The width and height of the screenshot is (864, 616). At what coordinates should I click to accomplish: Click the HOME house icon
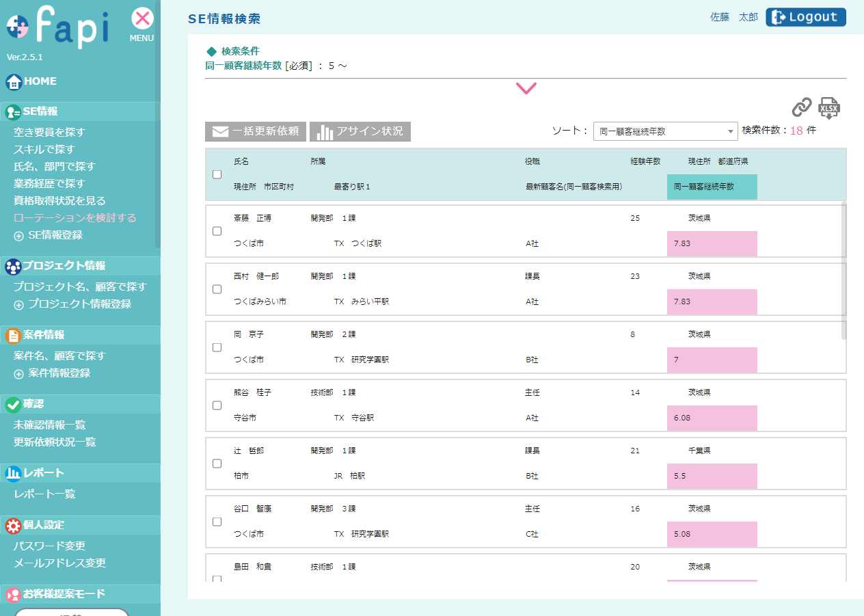[14, 82]
